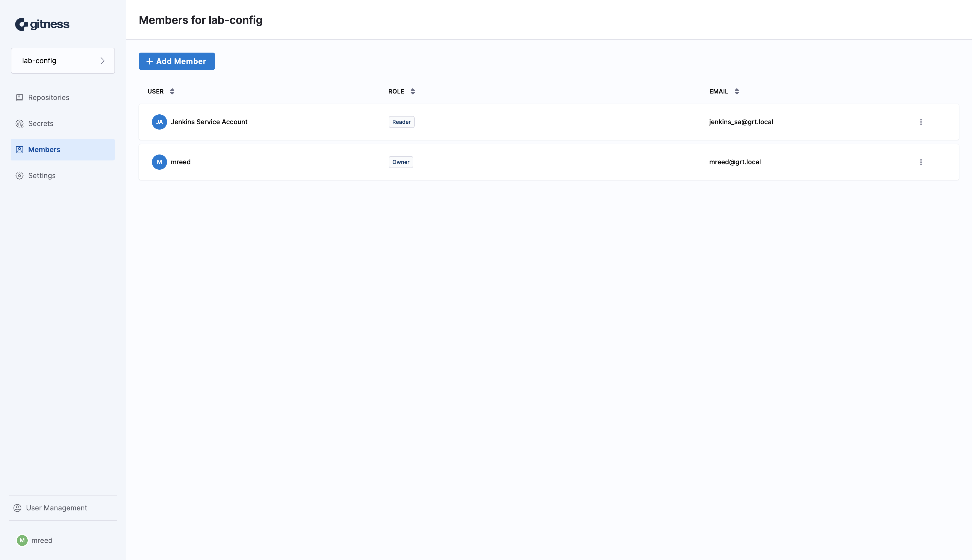The width and height of the screenshot is (972, 560).
Task: Select the mreed name in members table
Action: (180, 162)
